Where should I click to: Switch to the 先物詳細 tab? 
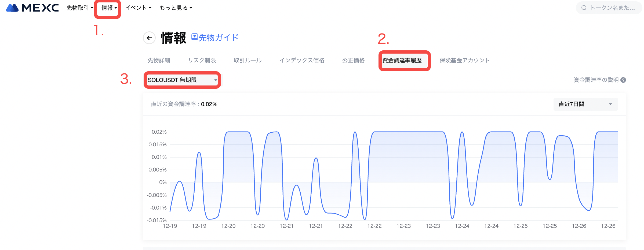coord(159,60)
